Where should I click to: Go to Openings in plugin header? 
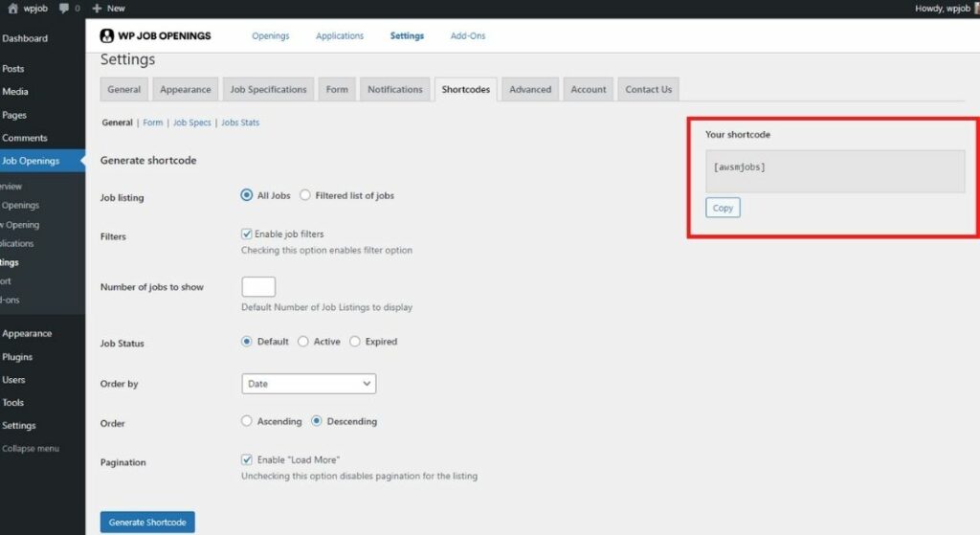click(271, 35)
